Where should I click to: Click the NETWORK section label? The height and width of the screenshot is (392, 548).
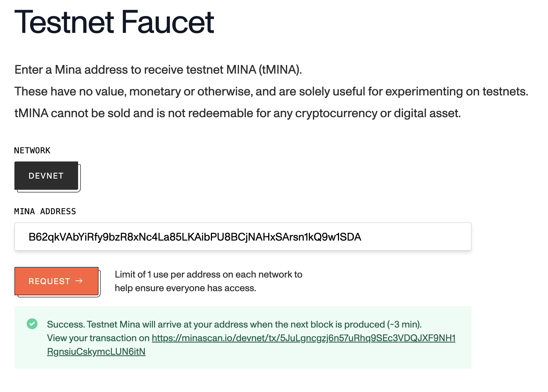[x=32, y=150]
